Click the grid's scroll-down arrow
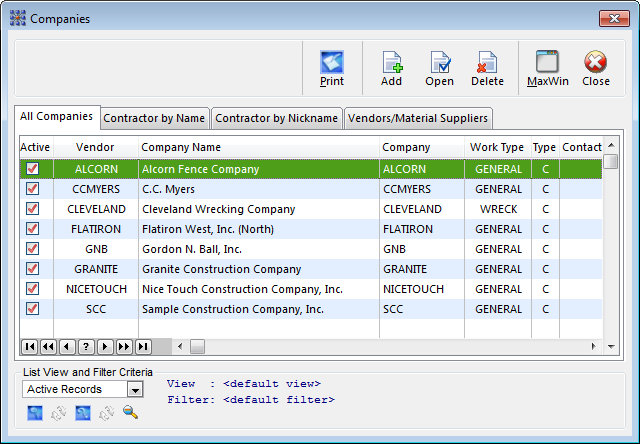The height and width of the screenshot is (444, 640). 611,347
